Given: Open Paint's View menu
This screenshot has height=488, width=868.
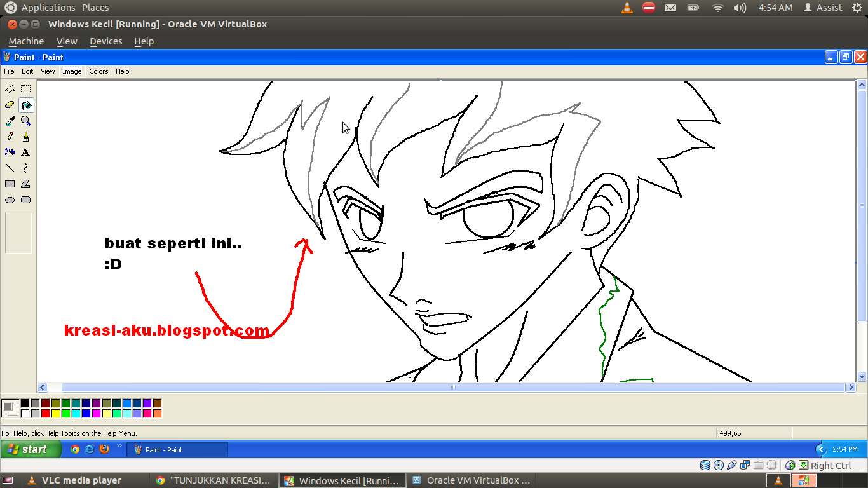Looking at the screenshot, I should 48,71.
